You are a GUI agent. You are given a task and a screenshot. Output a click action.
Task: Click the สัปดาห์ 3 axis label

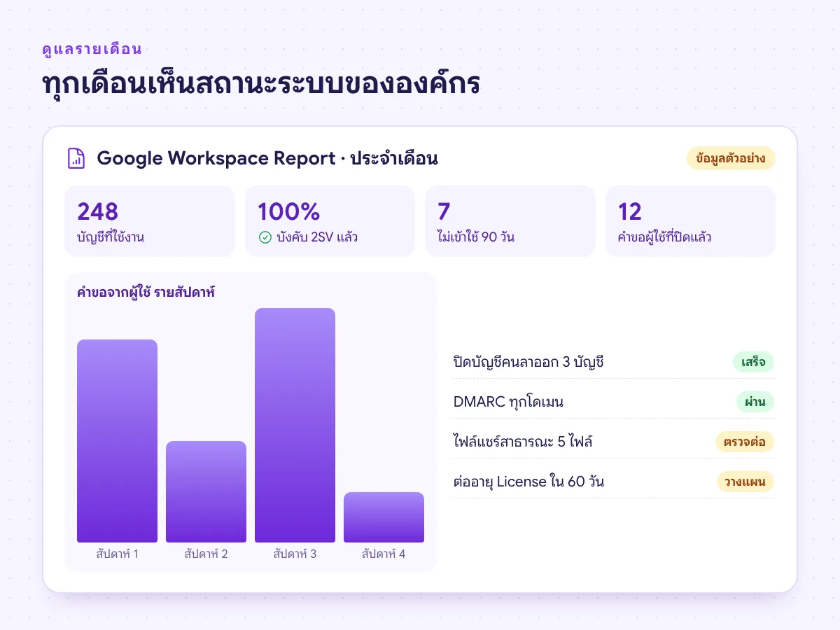(x=295, y=554)
